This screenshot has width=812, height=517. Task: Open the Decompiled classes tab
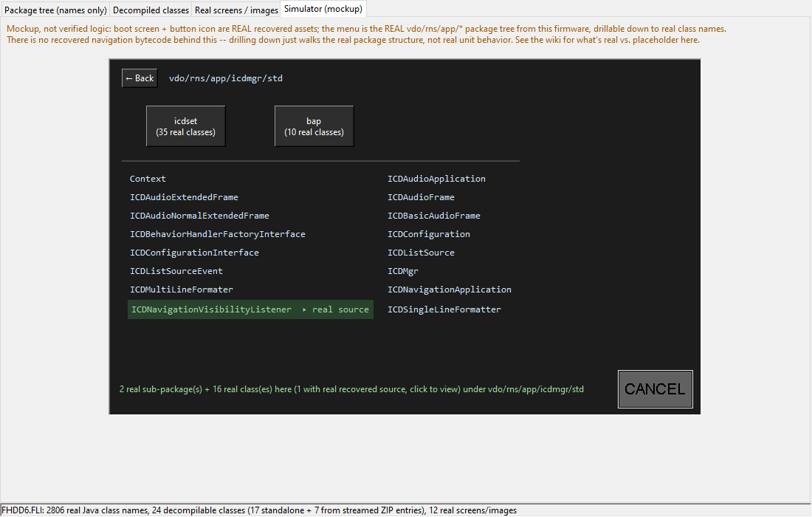151,10
